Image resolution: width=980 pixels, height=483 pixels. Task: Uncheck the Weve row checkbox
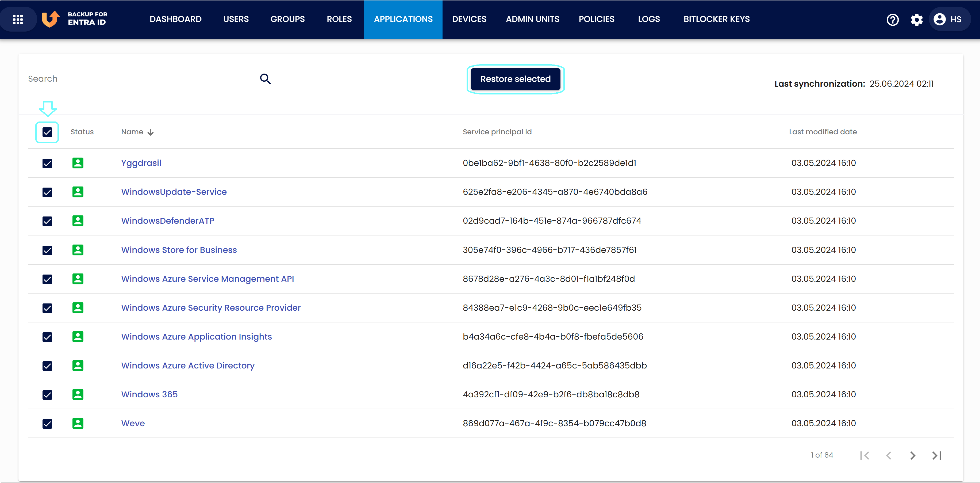coord(47,424)
